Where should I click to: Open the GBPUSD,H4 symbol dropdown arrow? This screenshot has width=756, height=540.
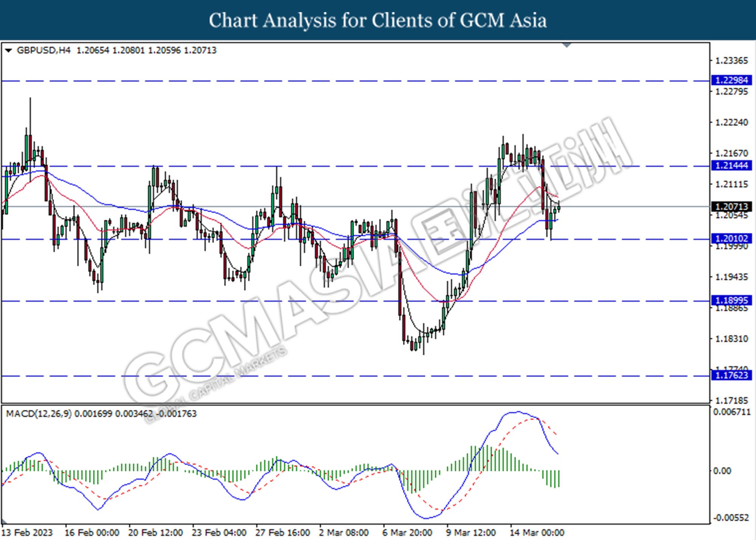[x=9, y=50]
